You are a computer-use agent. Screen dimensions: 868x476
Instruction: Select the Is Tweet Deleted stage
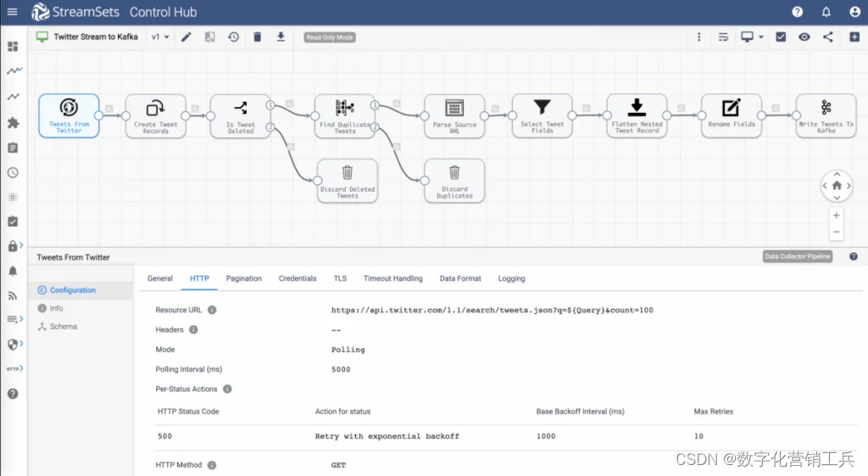tap(241, 115)
